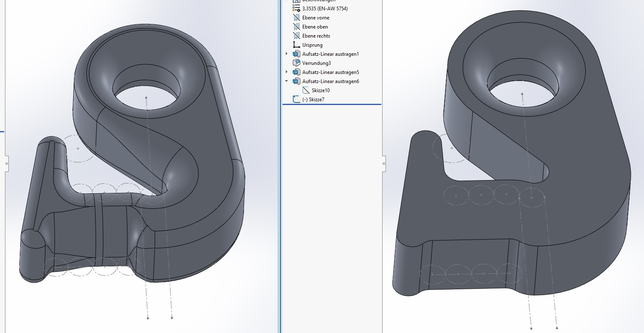Select the 3.3535 (EN-AW 5754) material label
This screenshot has height=333, width=644.
tap(325, 9)
